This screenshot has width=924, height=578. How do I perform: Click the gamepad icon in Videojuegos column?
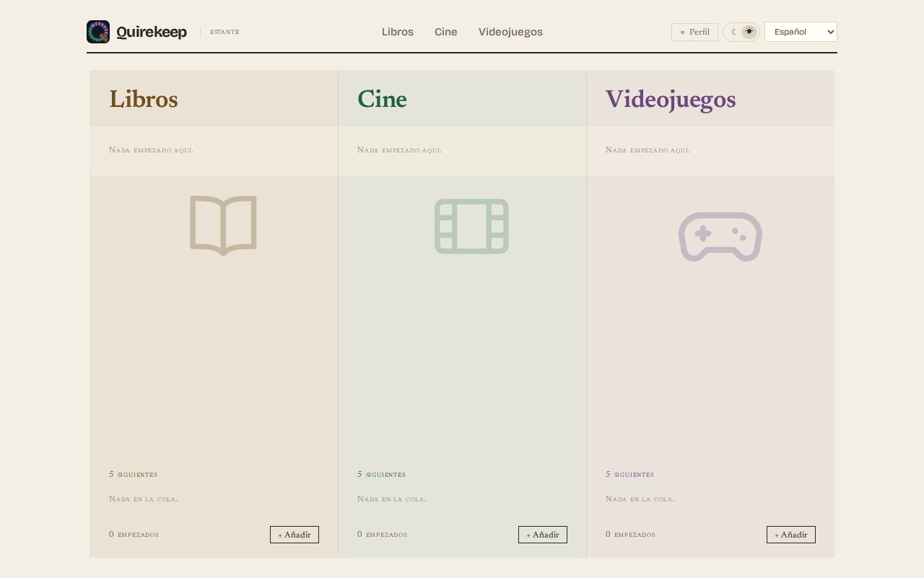click(x=720, y=236)
